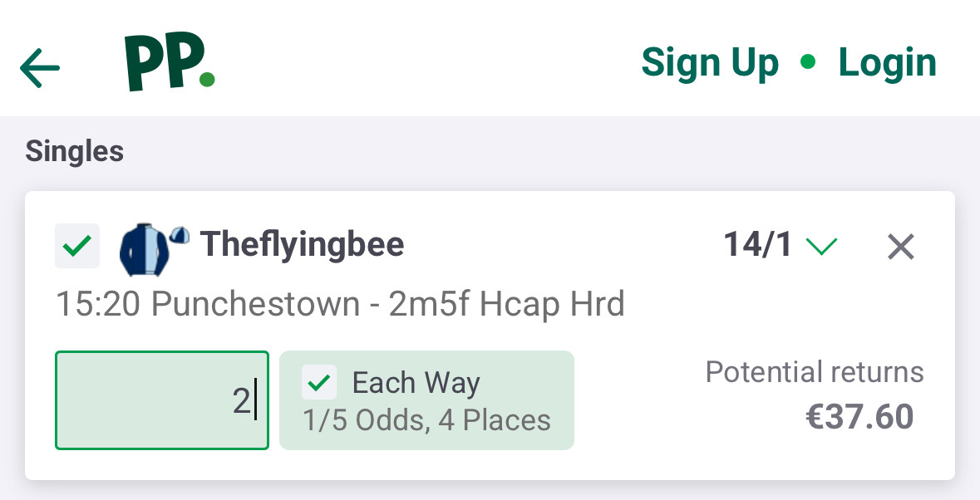Select the Theflyingbee horse name

(x=303, y=244)
